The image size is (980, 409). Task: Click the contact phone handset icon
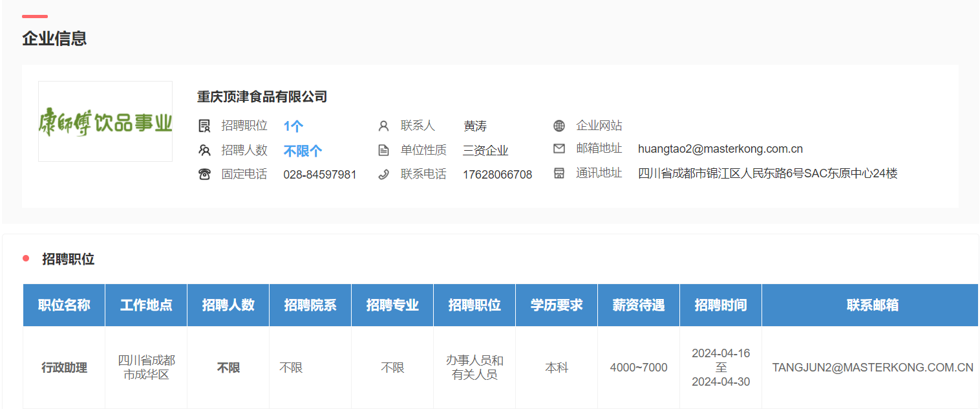(383, 174)
